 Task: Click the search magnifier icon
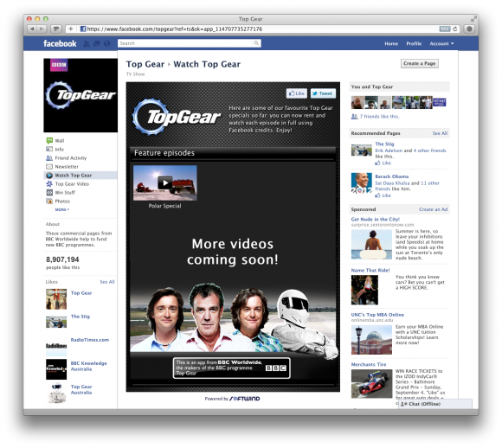pyautogui.click(x=256, y=43)
